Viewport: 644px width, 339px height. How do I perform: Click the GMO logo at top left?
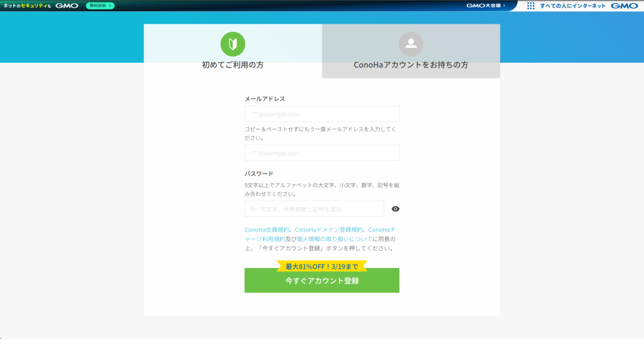coord(66,6)
